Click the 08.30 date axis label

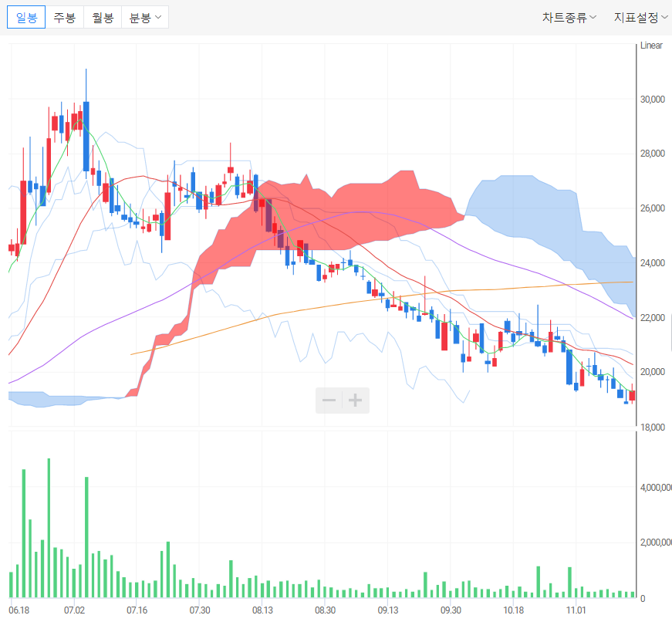click(x=325, y=610)
